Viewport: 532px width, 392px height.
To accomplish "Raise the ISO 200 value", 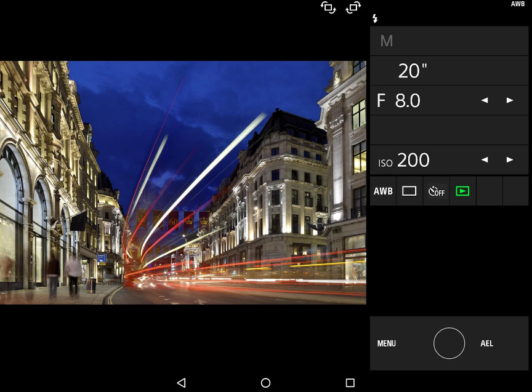I will coord(510,160).
